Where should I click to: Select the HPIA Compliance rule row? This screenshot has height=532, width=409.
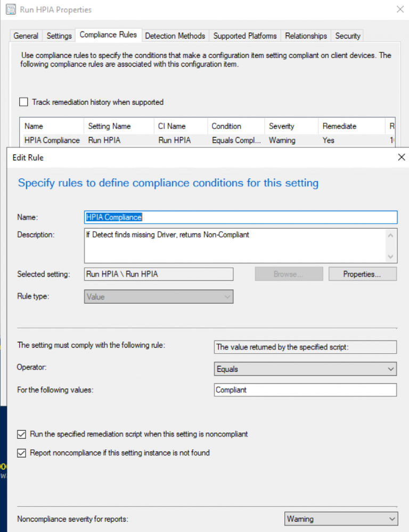(x=52, y=140)
